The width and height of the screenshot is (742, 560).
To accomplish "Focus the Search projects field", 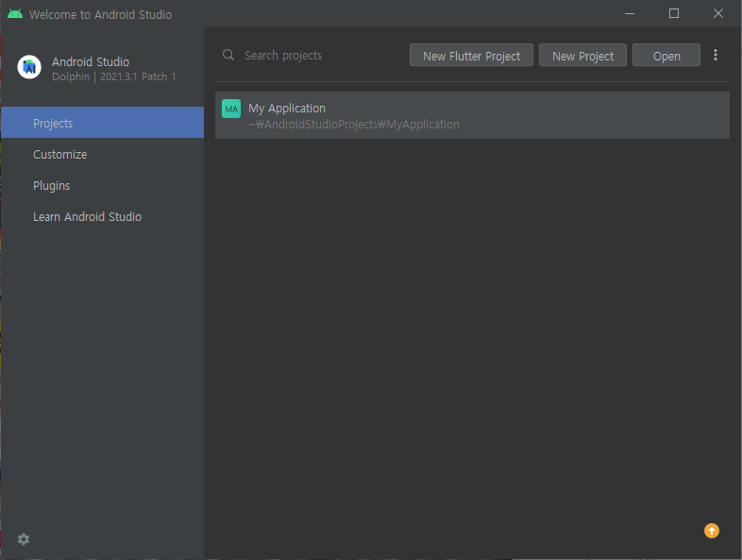I will (x=312, y=56).
